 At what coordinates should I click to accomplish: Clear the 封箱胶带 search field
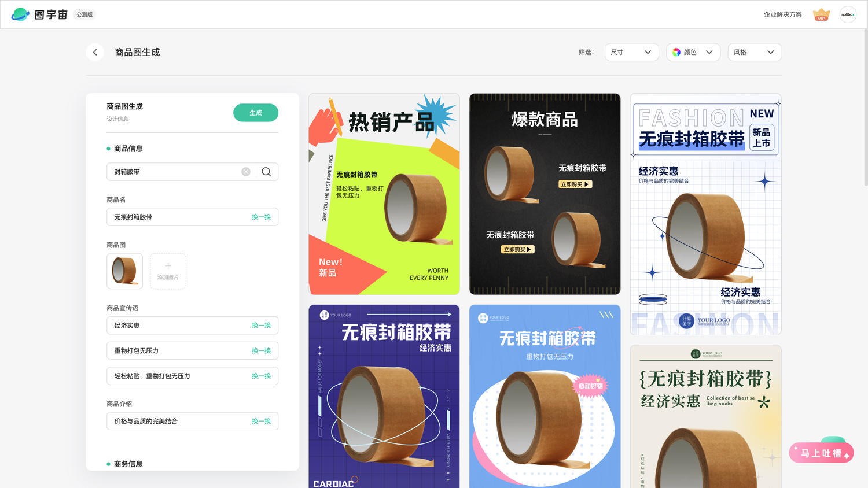[x=246, y=172]
